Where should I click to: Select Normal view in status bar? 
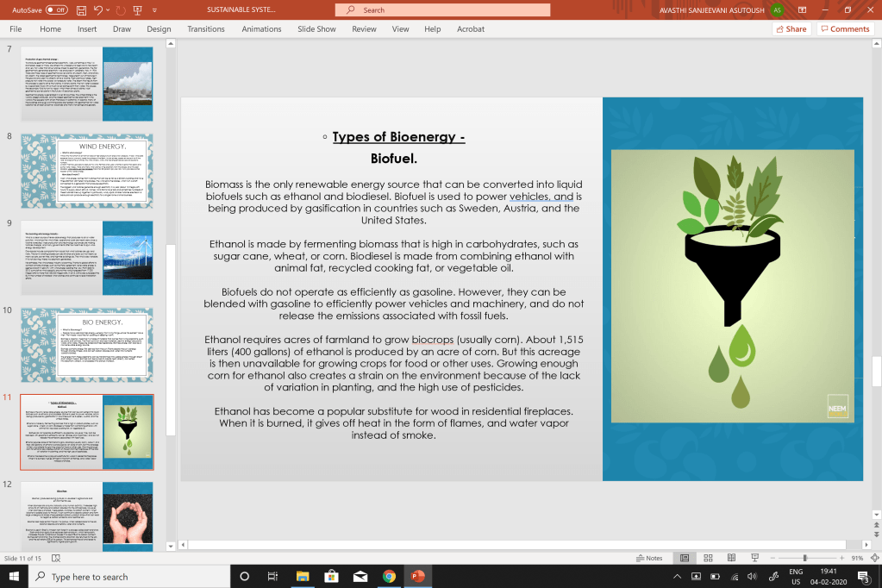coord(685,558)
